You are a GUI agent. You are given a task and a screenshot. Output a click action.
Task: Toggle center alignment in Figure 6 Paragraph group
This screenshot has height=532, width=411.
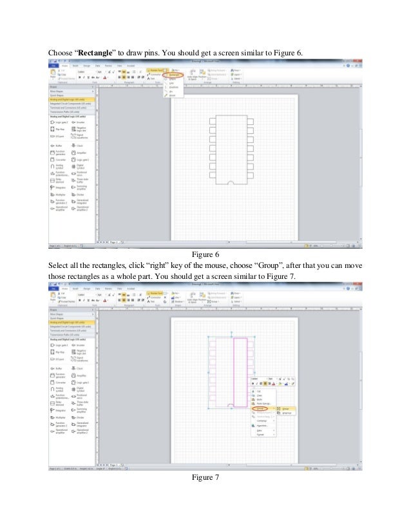(x=124, y=77)
